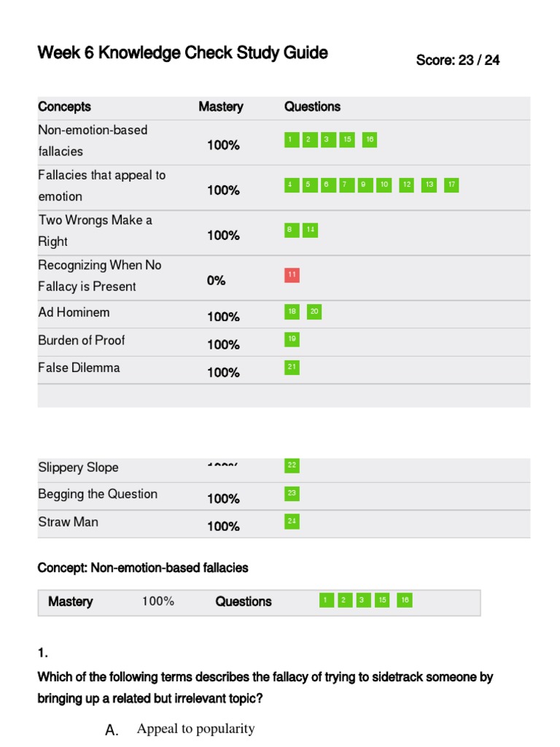Select question 21 badge for False Dilemma
The height and width of the screenshot is (747, 560).
point(292,367)
